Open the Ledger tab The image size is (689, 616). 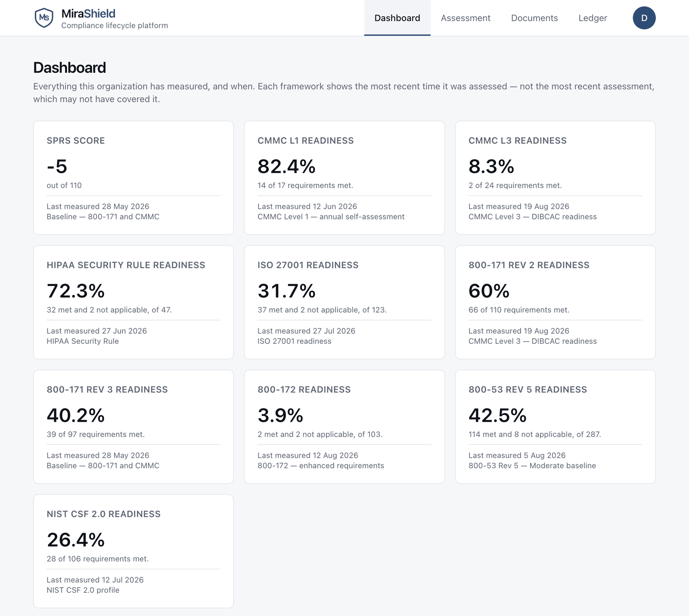tap(593, 18)
